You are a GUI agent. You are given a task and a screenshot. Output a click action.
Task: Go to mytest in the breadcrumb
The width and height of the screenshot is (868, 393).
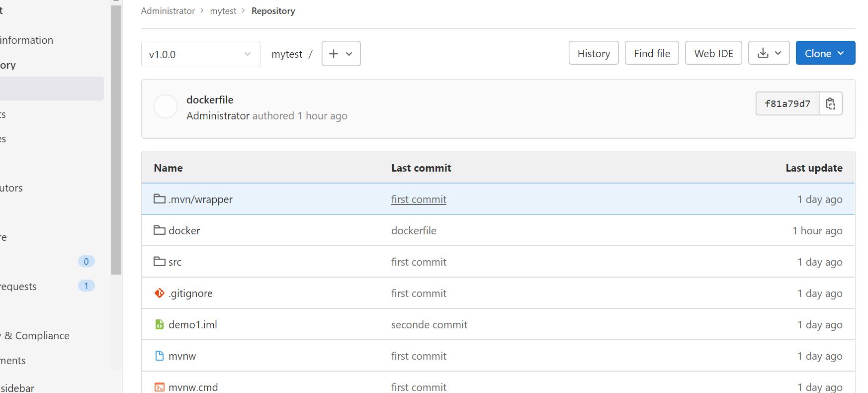(x=223, y=11)
